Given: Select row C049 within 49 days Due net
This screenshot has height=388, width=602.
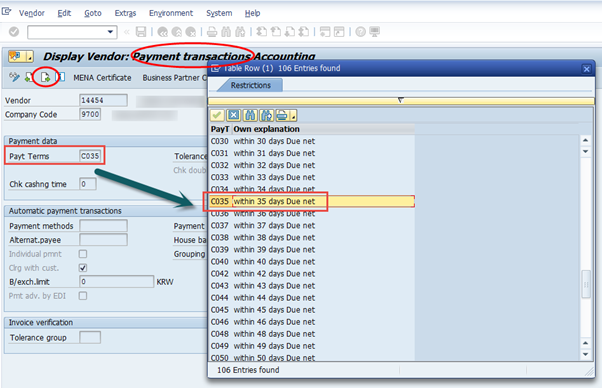Looking at the screenshot, I should tap(312, 346).
